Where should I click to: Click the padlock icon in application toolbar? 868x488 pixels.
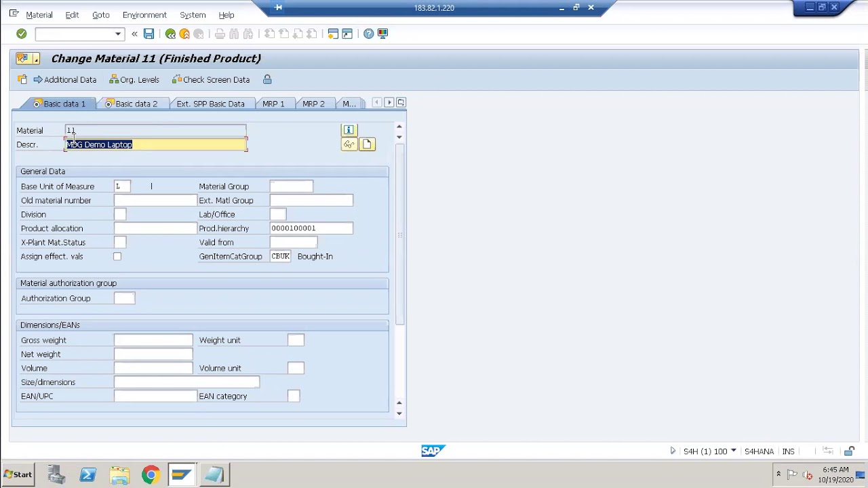(x=267, y=79)
